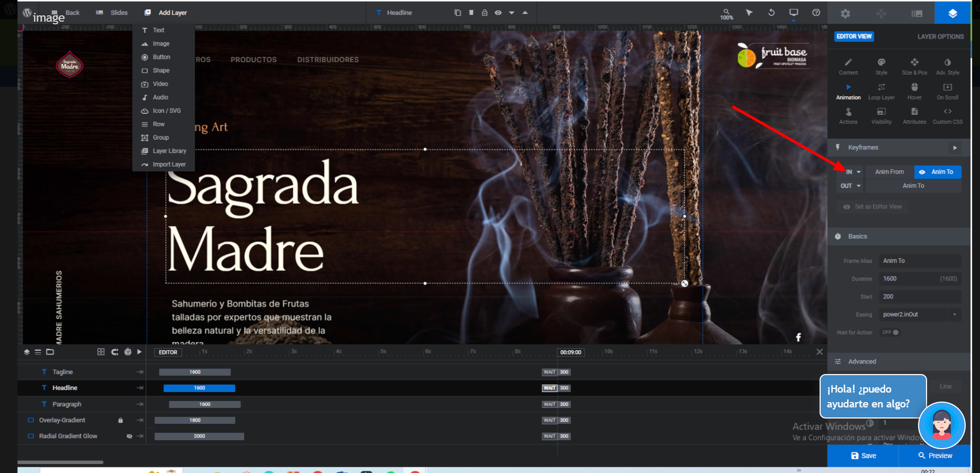
Task: Open navigation options tab
Action: tap(881, 13)
